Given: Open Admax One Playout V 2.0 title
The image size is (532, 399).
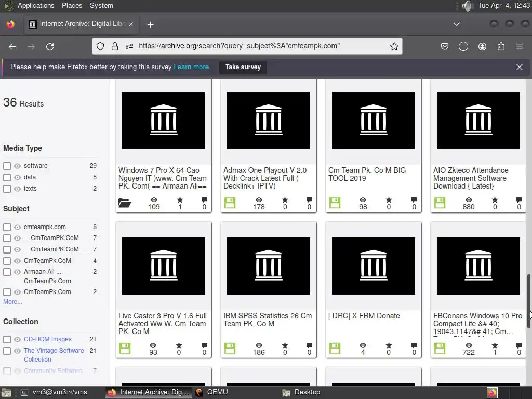Looking at the screenshot, I should [265, 178].
